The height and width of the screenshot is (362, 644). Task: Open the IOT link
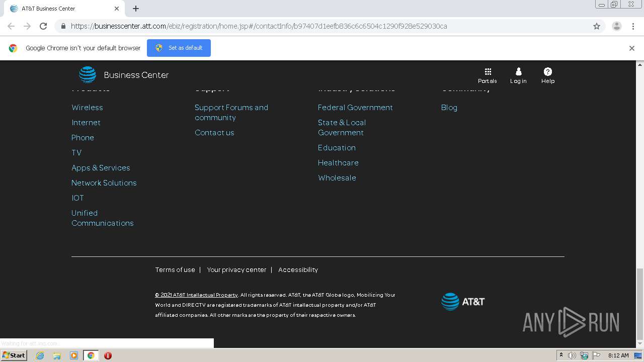pos(77,198)
